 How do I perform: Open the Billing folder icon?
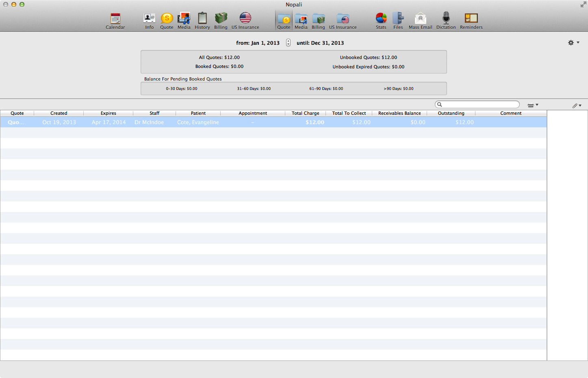[x=319, y=21]
